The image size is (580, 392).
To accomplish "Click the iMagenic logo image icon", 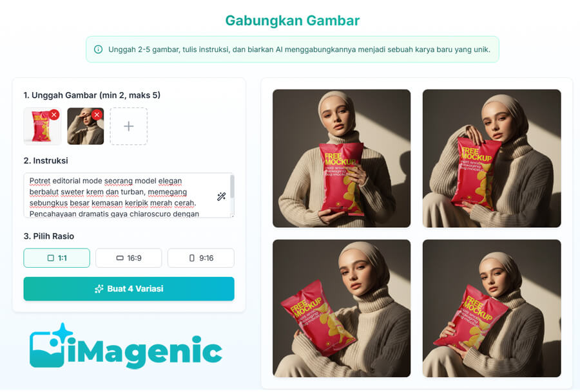I will click(x=52, y=345).
